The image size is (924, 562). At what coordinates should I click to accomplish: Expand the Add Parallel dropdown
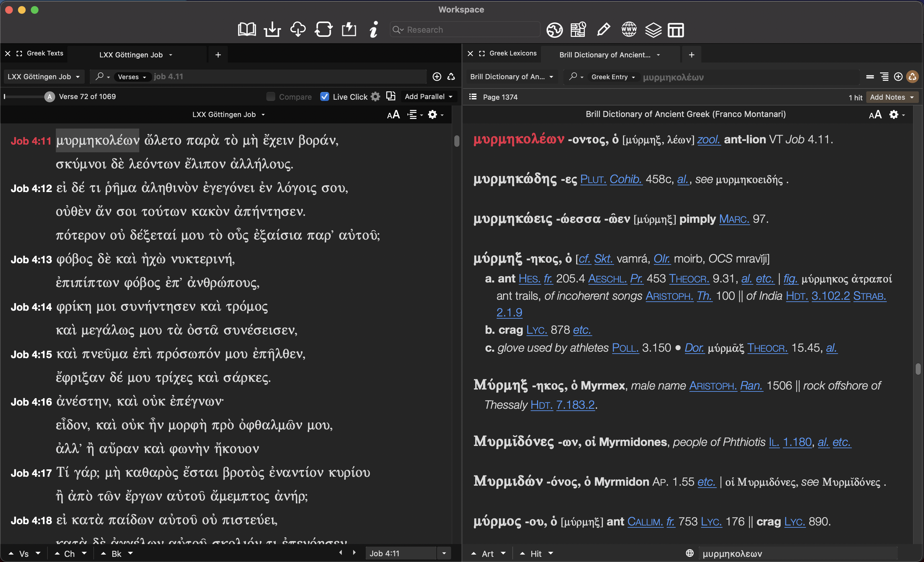click(x=429, y=97)
